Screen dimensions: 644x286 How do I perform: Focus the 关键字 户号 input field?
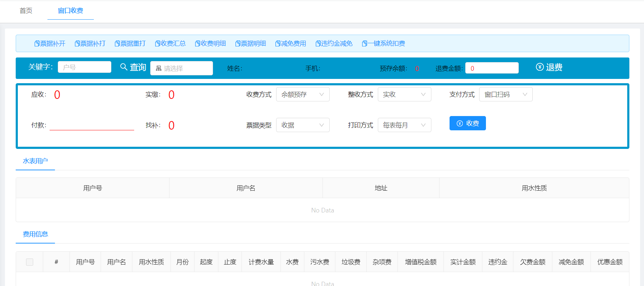tap(85, 67)
